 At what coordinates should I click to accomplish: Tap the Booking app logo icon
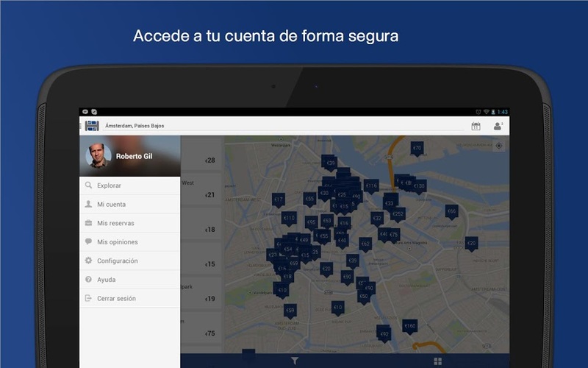pyautogui.click(x=92, y=126)
